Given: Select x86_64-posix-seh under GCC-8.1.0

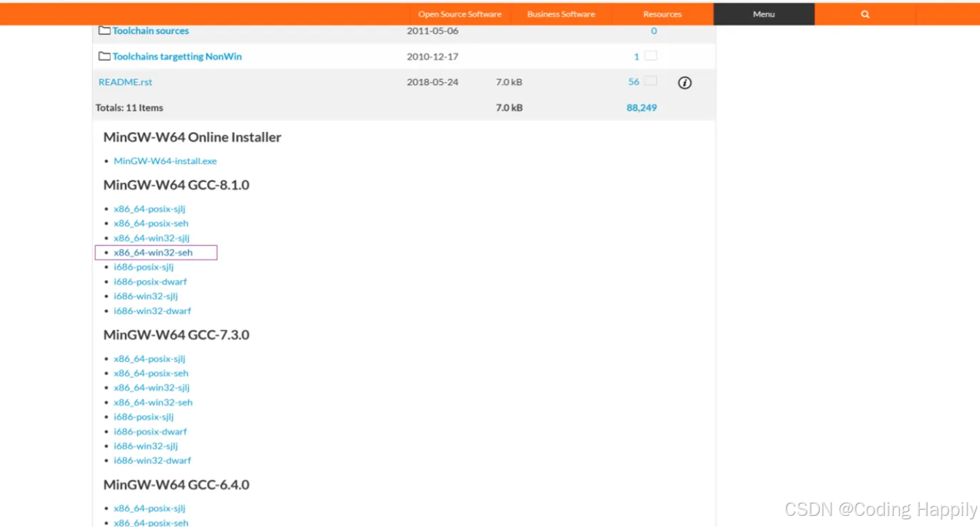Looking at the screenshot, I should click(x=151, y=223).
